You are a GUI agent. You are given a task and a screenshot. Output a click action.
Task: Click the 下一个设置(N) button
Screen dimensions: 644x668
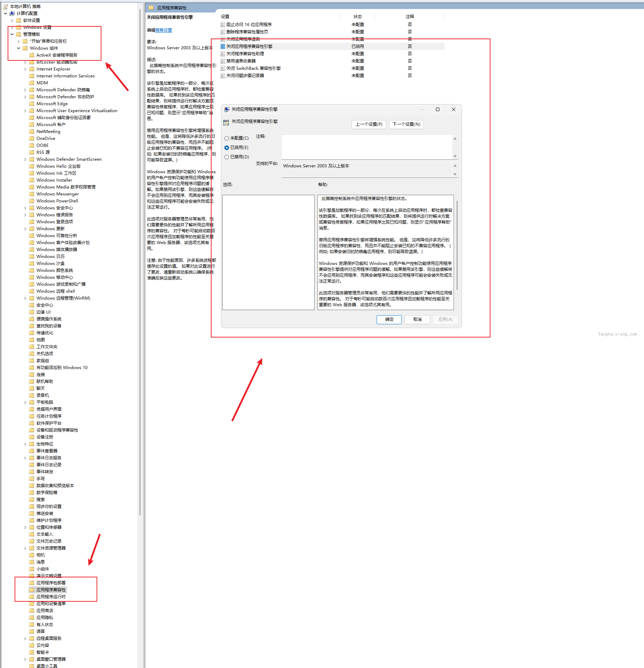click(x=406, y=124)
